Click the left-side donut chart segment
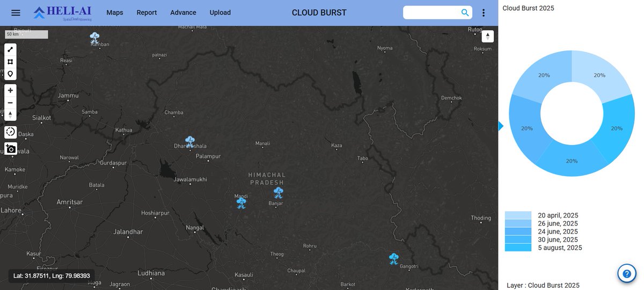This screenshot has height=290, width=644. click(526, 128)
